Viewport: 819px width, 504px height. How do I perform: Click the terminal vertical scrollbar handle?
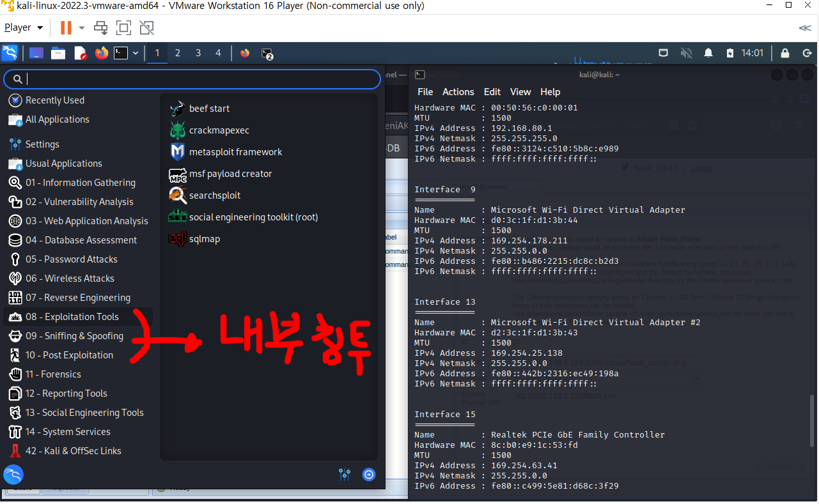(x=813, y=420)
